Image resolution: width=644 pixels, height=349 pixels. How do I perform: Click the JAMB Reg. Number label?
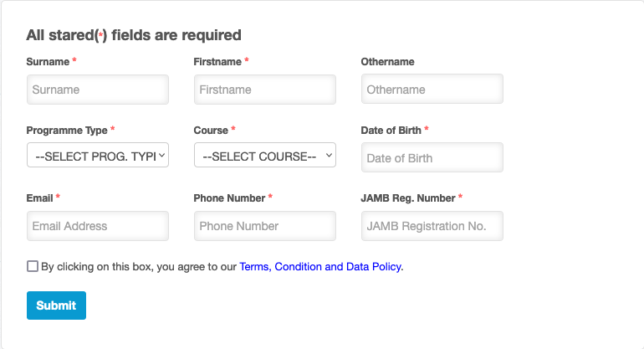click(x=408, y=198)
